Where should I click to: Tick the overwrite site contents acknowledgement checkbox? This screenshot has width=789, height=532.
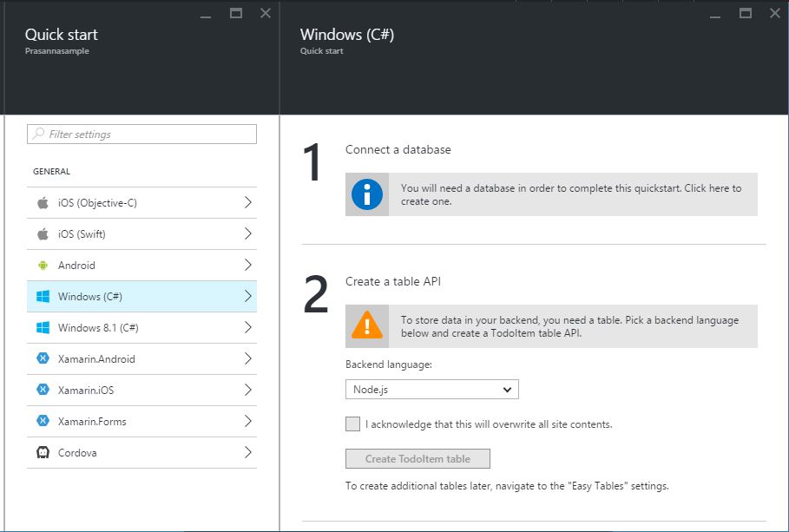click(x=352, y=424)
